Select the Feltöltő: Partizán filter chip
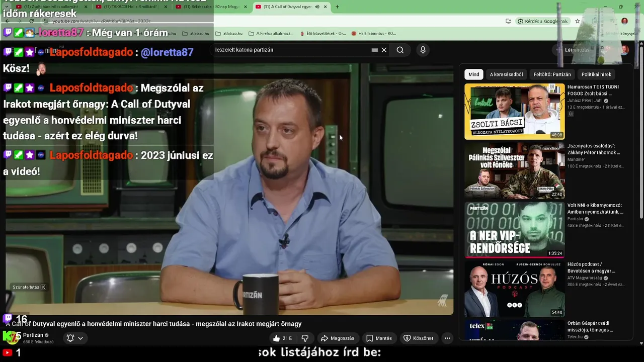644x362 pixels. click(552, 74)
